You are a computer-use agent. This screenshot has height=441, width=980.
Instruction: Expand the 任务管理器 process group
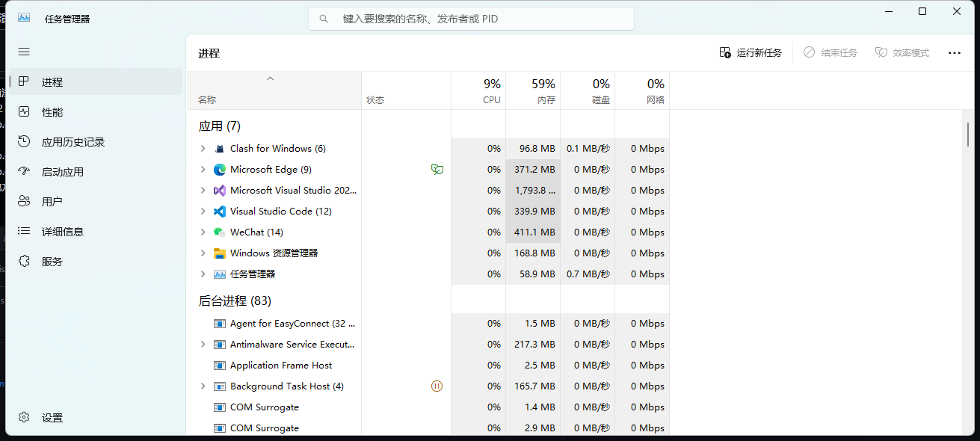[x=203, y=274]
